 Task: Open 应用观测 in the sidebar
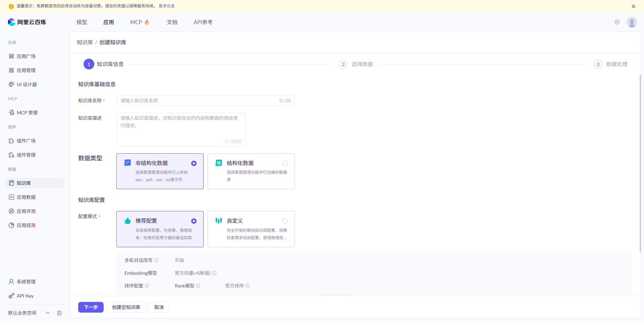click(x=26, y=225)
